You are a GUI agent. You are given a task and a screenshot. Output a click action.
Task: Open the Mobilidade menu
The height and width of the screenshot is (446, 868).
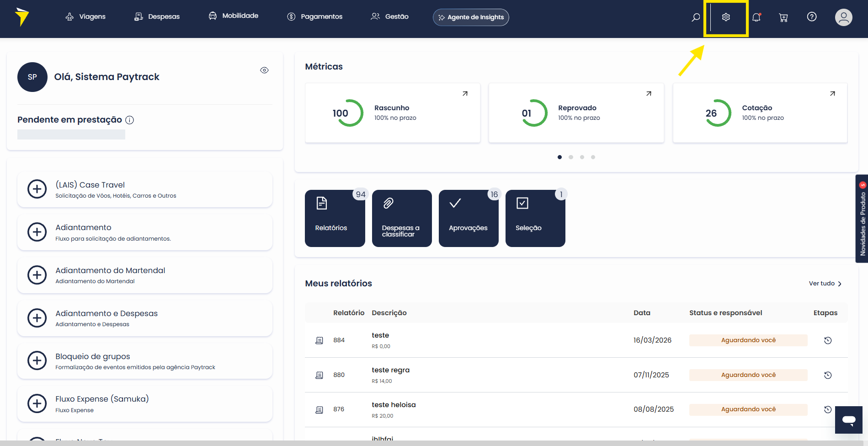tap(234, 16)
